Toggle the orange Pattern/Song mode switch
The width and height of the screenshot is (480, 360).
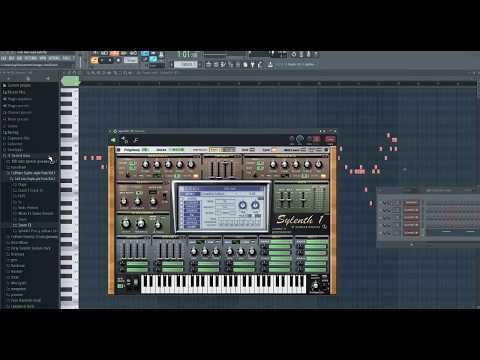click(94, 60)
